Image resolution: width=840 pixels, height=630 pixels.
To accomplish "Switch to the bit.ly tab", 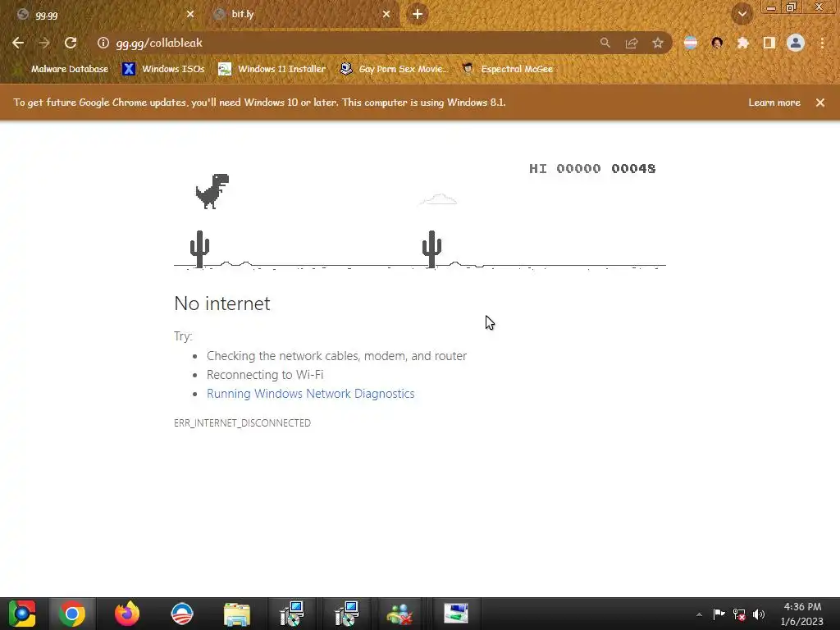I will pos(303,15).
